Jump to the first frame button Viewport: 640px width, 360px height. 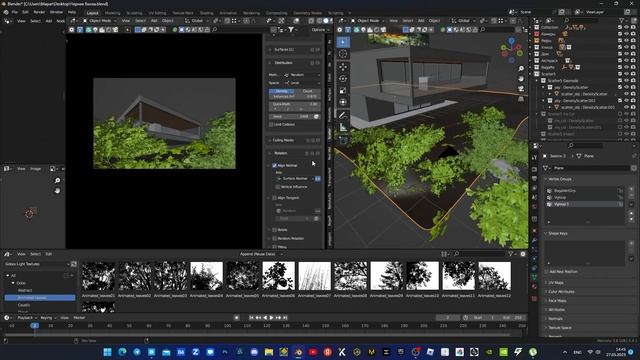tap(251, 317)
